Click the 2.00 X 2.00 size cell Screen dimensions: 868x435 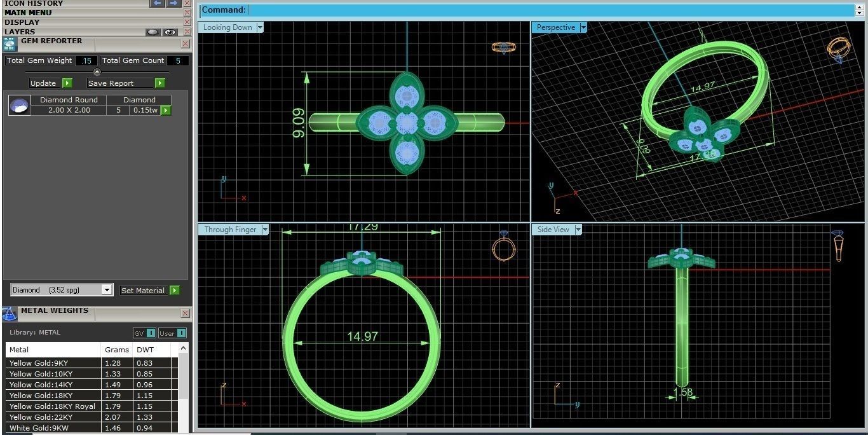point(69,110)
